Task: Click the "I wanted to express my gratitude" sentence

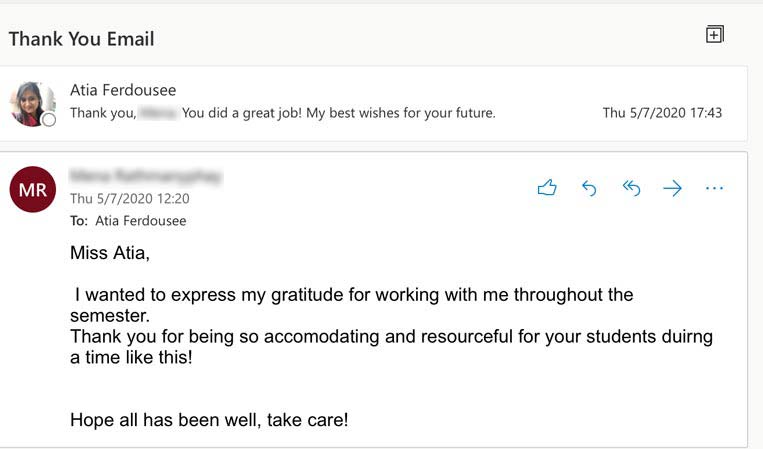Action: pos(354,295)
